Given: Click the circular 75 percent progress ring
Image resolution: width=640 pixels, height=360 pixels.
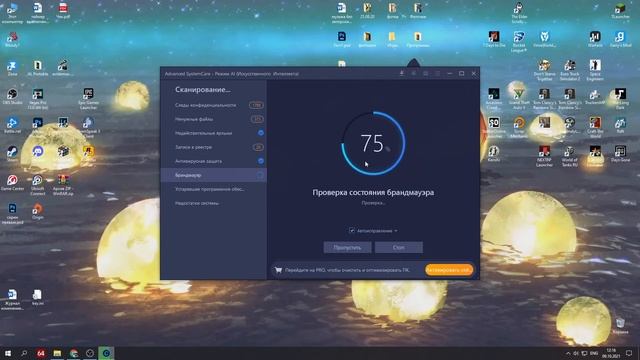Looking at the screenshot, I should [x=373, y=143].
